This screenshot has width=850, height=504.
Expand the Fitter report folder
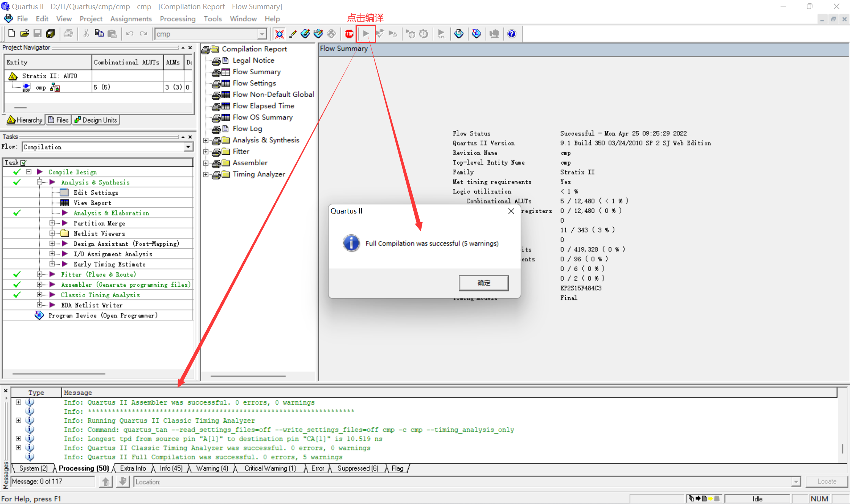coord(206,152)
